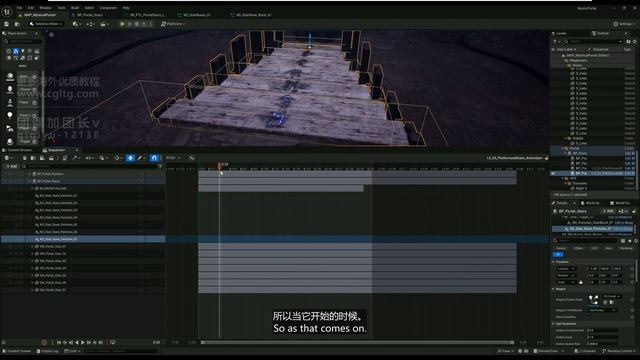Switch to the NS_StairRunes_01 editor tab

click(x=197, y=15)
